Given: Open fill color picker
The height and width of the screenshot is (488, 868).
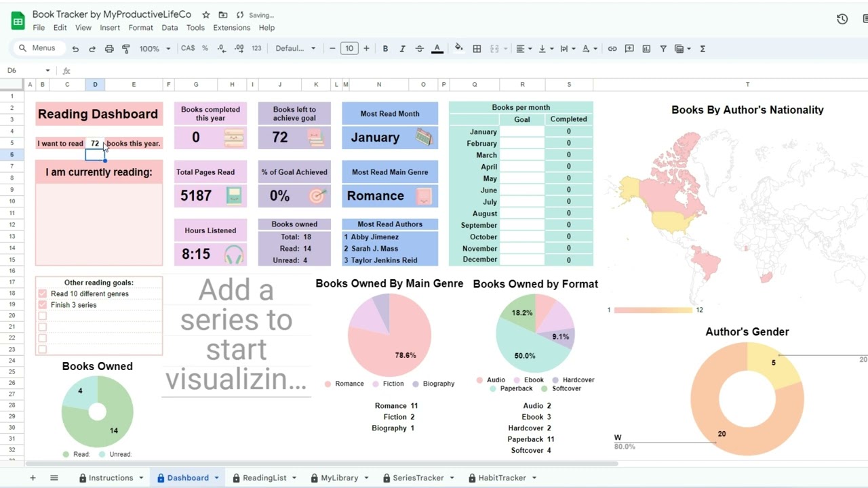Looking at the screenshot, I should [x=459, y=48].
